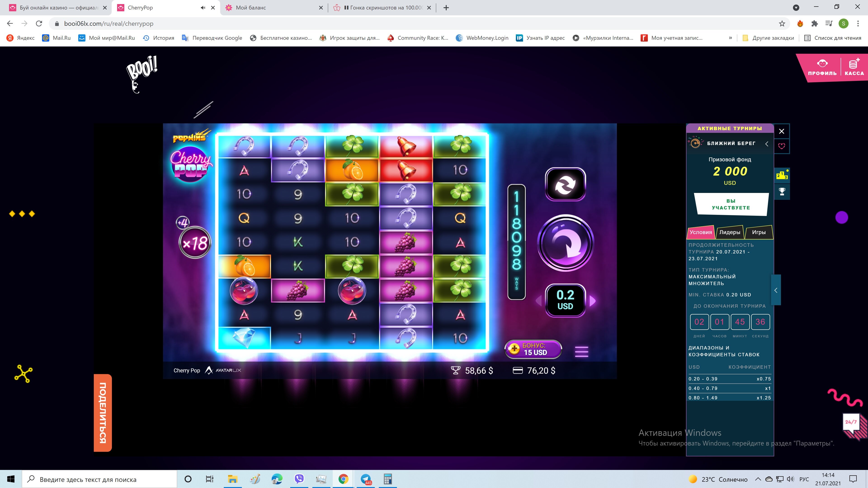Screen dimensions: 868x488
Task: Collapse the Ближний Берег tournament chevron
Action: pyautogui.click(x=767, y=144)
